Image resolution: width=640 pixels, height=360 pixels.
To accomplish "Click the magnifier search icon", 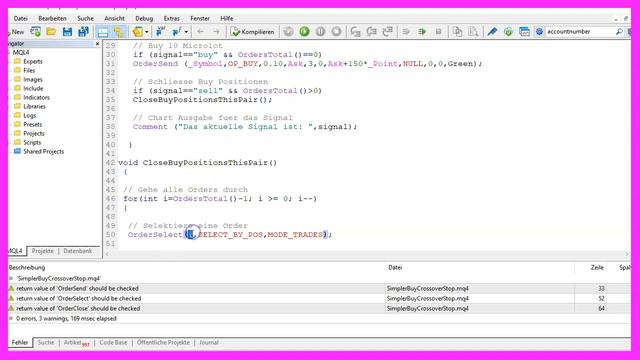I will (619, 31).
